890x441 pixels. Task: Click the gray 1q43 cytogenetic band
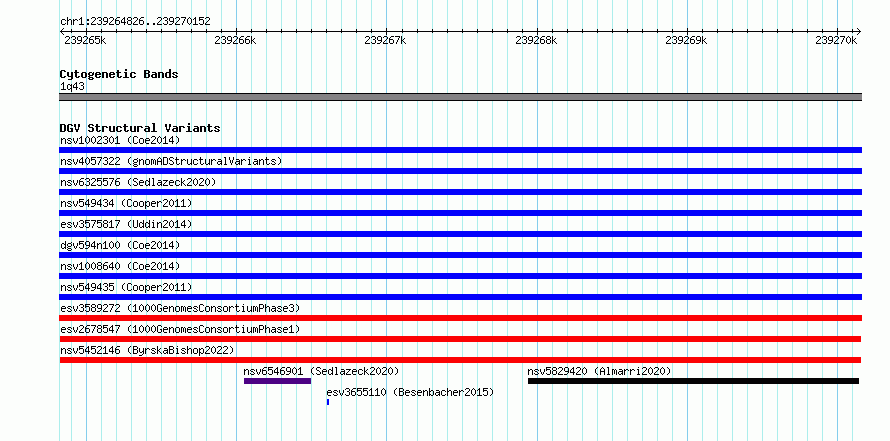[460, 97]
